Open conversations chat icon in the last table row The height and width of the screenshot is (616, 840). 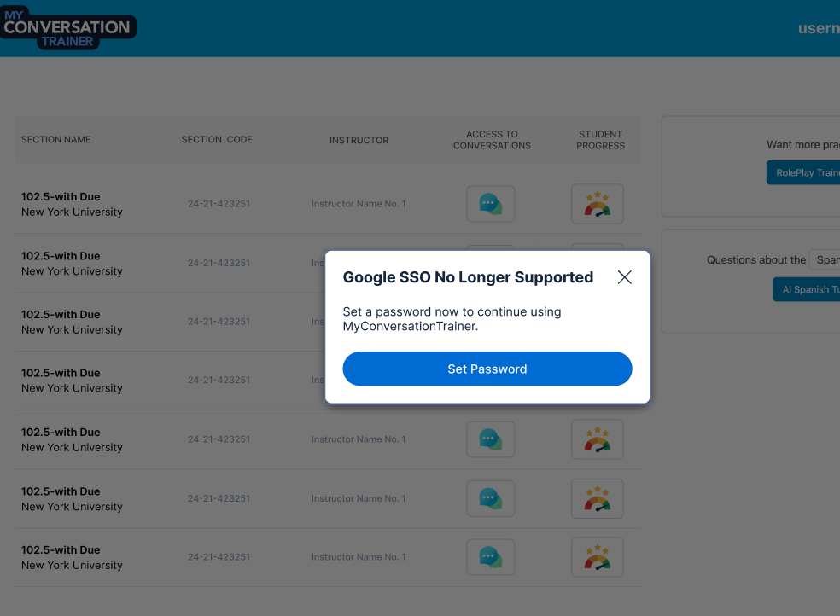(490, 557)
